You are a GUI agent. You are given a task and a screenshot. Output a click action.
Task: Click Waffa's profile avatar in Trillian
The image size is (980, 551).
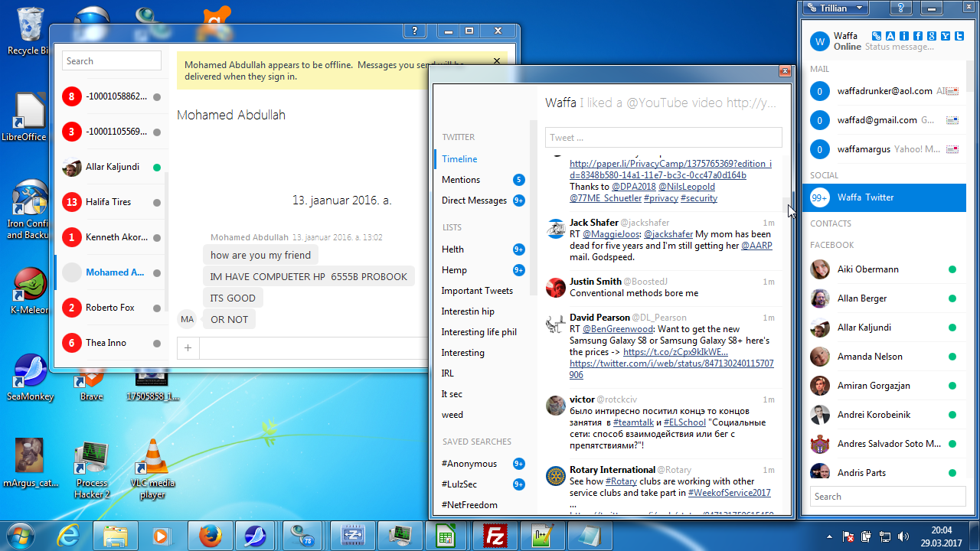(x=820, y=41)
